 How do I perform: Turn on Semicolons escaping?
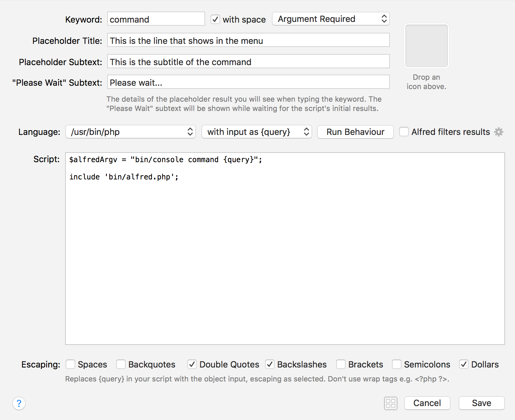397,365
